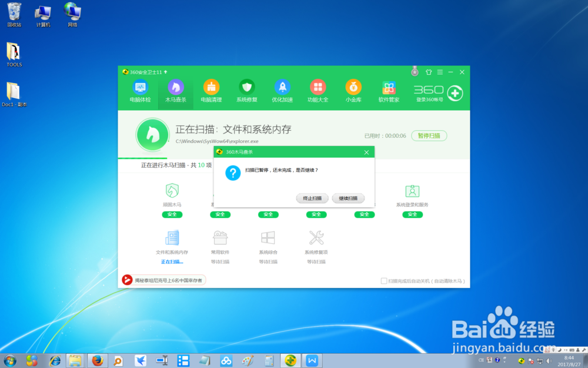
Task: Open the 优化加速 speed-up section
Action: (x=282, y=91)
